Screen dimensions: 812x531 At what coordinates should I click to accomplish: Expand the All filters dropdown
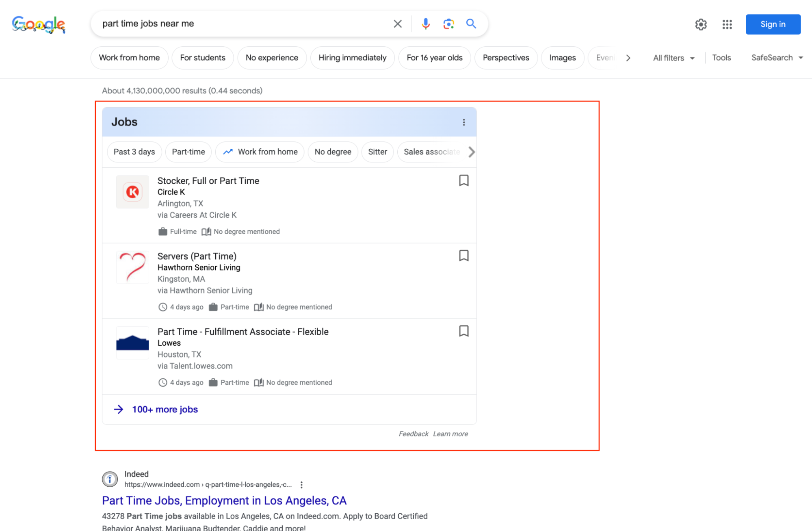673,58
